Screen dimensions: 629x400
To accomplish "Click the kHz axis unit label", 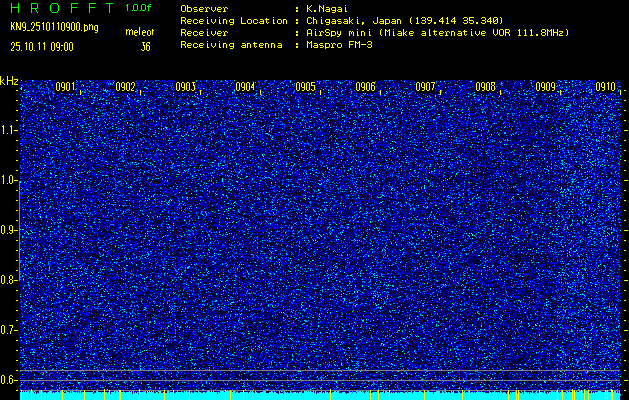I will [9, 80].
